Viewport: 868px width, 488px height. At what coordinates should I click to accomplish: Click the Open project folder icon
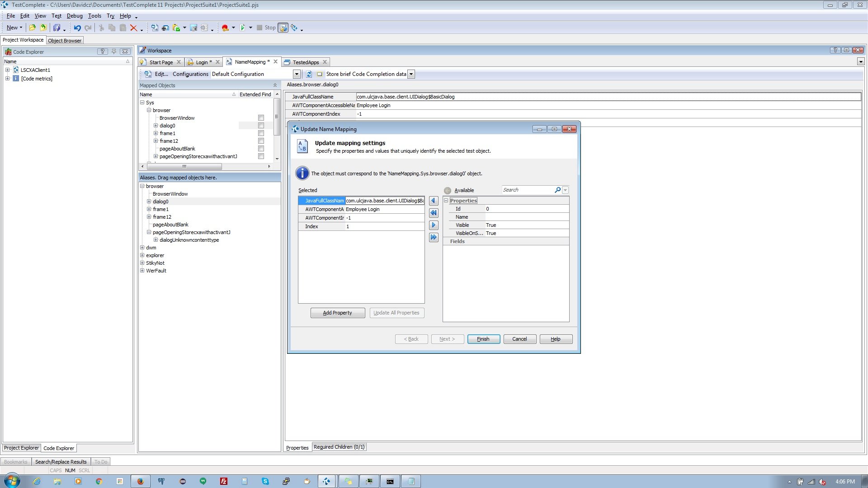point(32,28)
